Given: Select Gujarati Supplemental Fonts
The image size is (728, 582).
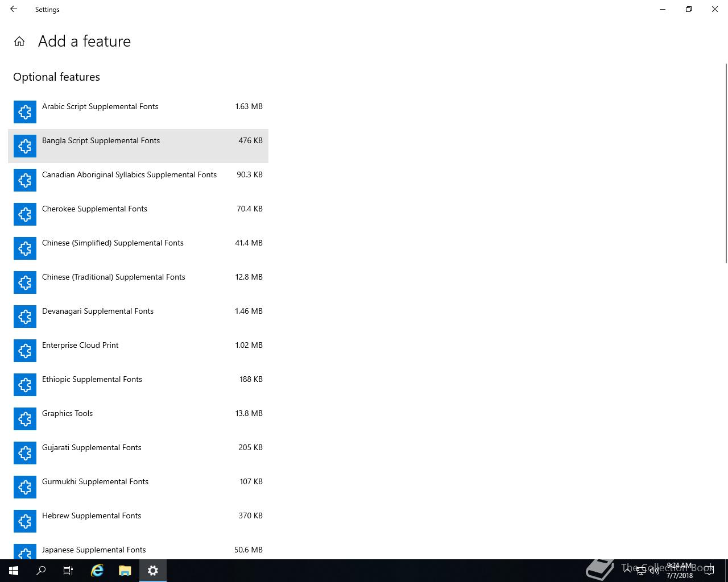Looking at the screenshot, I should click(138, 453).
